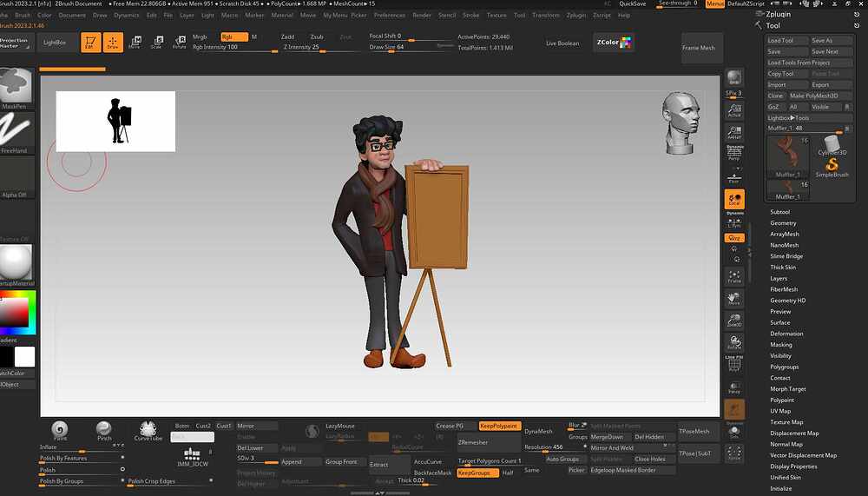The height and width of the screenshot is (496, 868).
Task: Select the Scale transform tool in top shelf
Action: coord(156,42)
